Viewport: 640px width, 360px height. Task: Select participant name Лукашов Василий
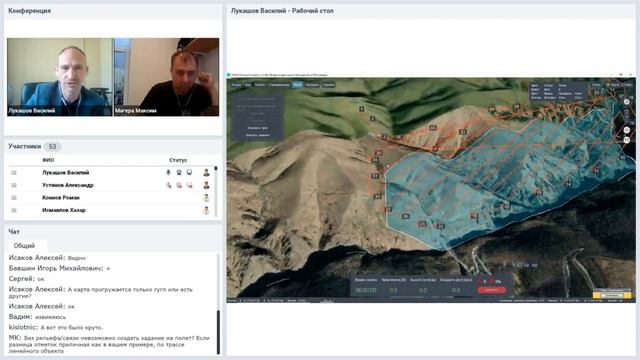click(x=65, y=173)
